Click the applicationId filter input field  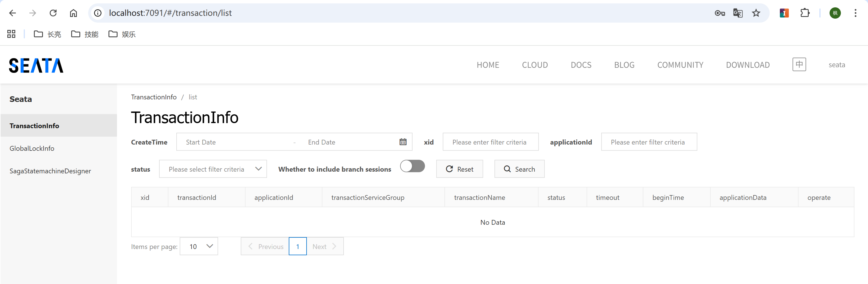[x=649, y=142]
